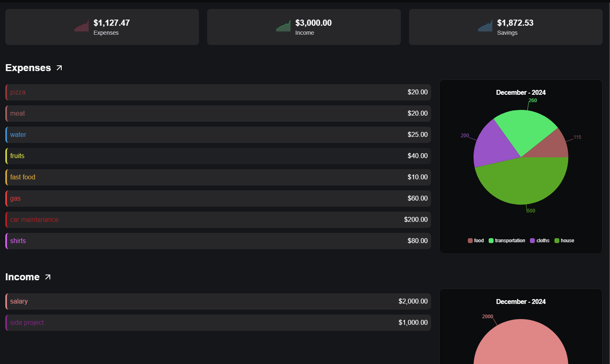Click the $60.00 gas amount
Viewport: 610px width, 364px height.
click(418, 199)
